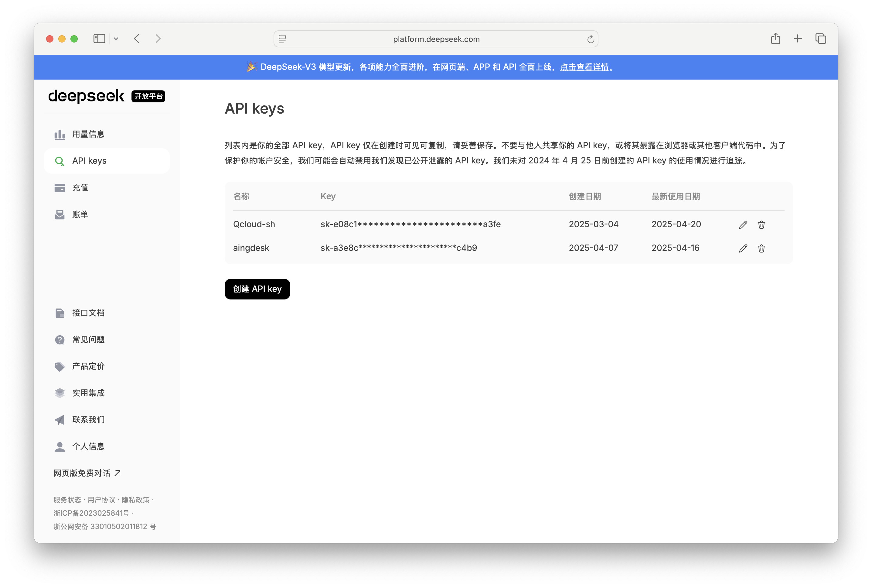
Task: Switch to the API keys section
Action: tap(90, 160)
